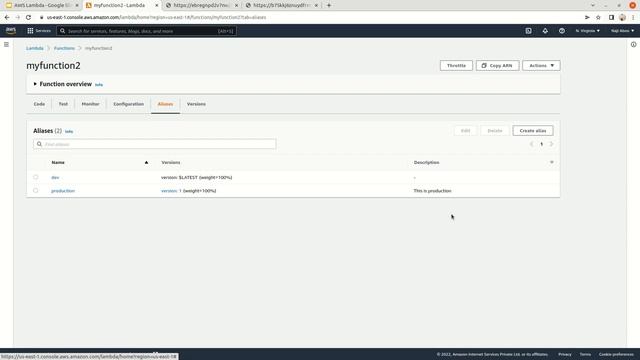Open the browser profile avatar

click(622, 18)
